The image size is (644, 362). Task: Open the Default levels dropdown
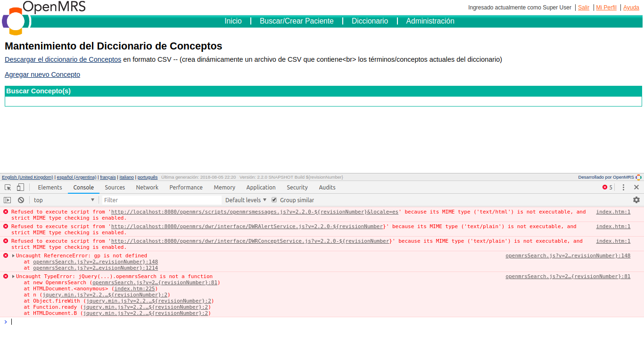click(246, 200)
